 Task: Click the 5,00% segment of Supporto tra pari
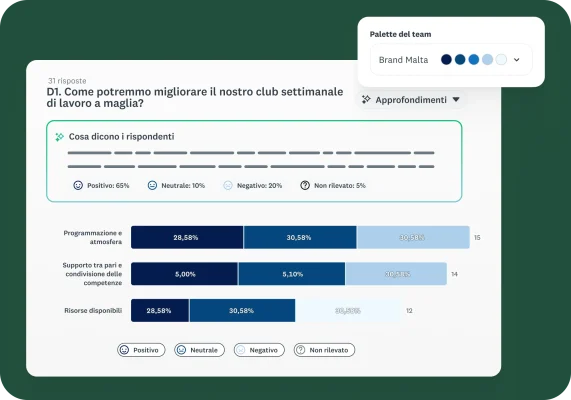pos(184,274)
